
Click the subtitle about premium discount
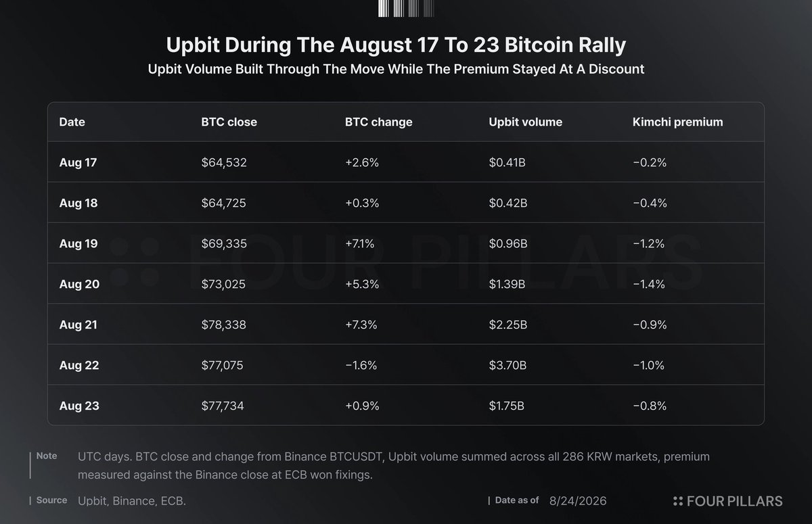click(x=397, y=69)
